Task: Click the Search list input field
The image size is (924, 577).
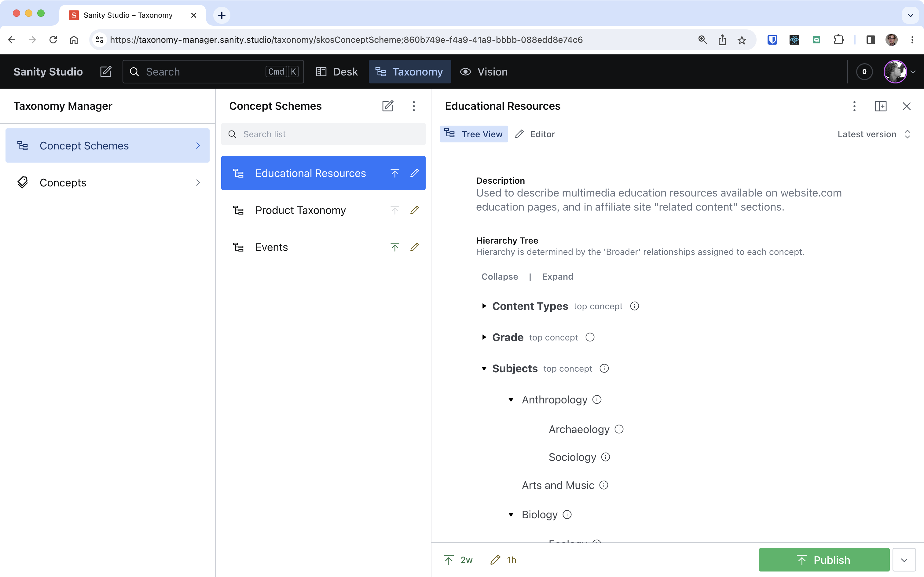Action: point(328,134)
